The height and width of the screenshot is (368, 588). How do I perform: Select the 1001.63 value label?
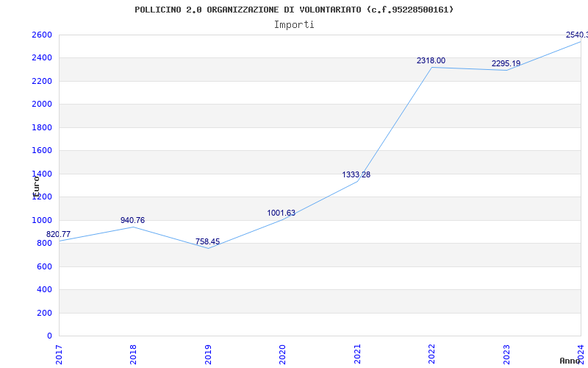281,213
